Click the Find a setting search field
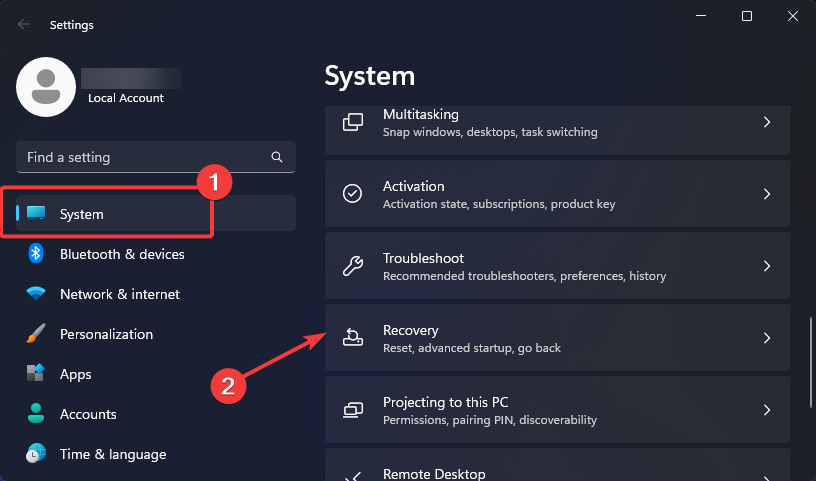The width and height of the screenshot is (816, 481). [156, 157]
